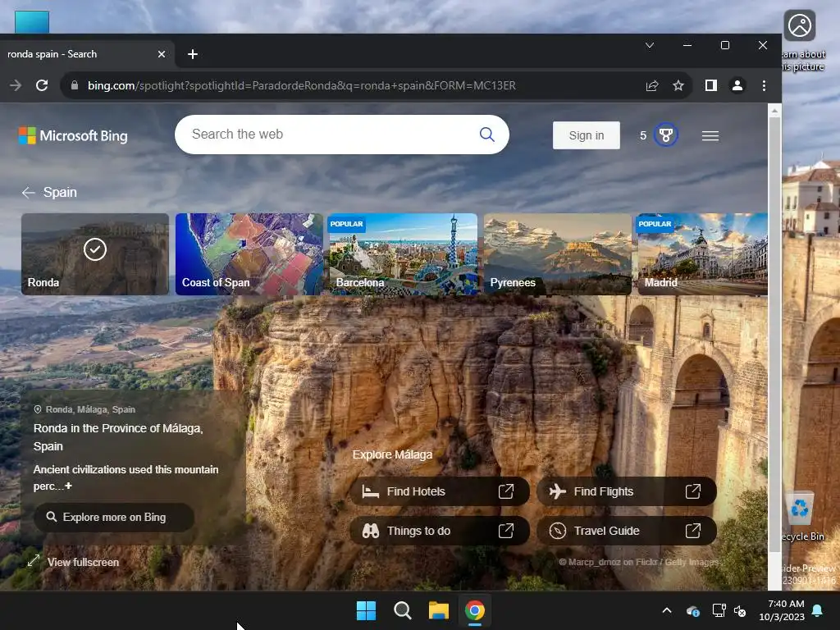Screen dimensions: 840x630
Task: Click Explore more on Bing
Action: point(113,517)
